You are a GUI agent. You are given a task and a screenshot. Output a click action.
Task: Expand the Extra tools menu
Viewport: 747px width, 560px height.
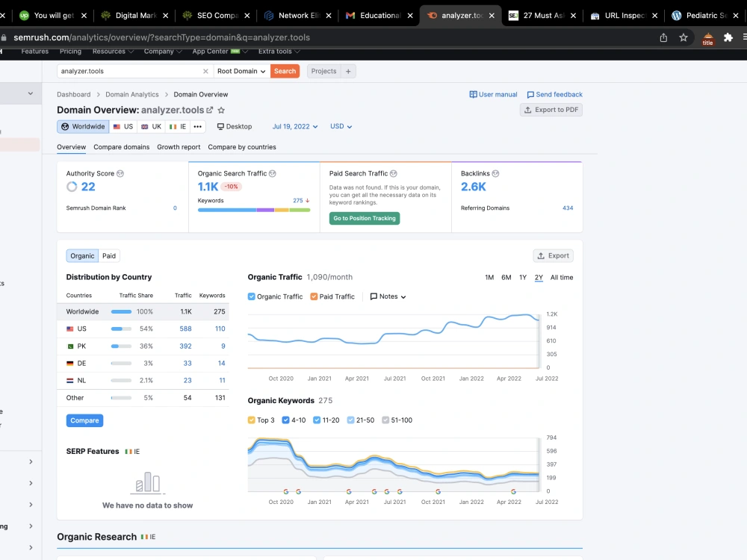pos(279,52)
